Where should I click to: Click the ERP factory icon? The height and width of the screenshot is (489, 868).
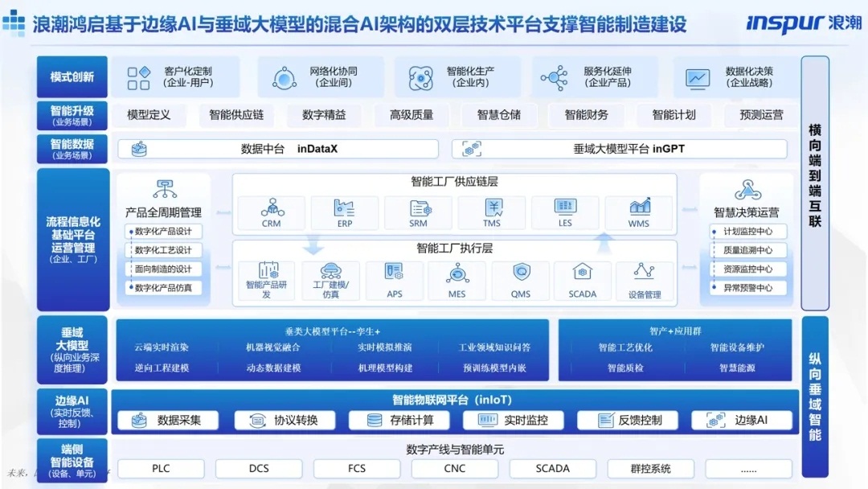(344, 208)
